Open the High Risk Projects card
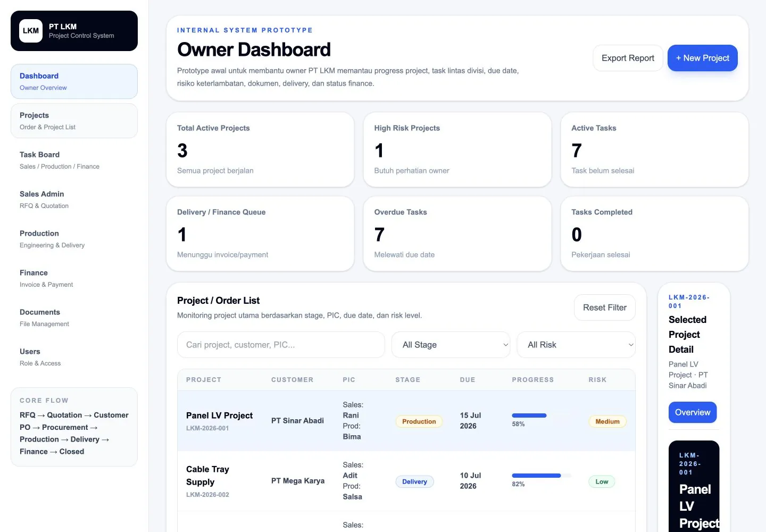The width and height of the screenshot is (766, 532). pyautogui.click(x=457, y=149)
